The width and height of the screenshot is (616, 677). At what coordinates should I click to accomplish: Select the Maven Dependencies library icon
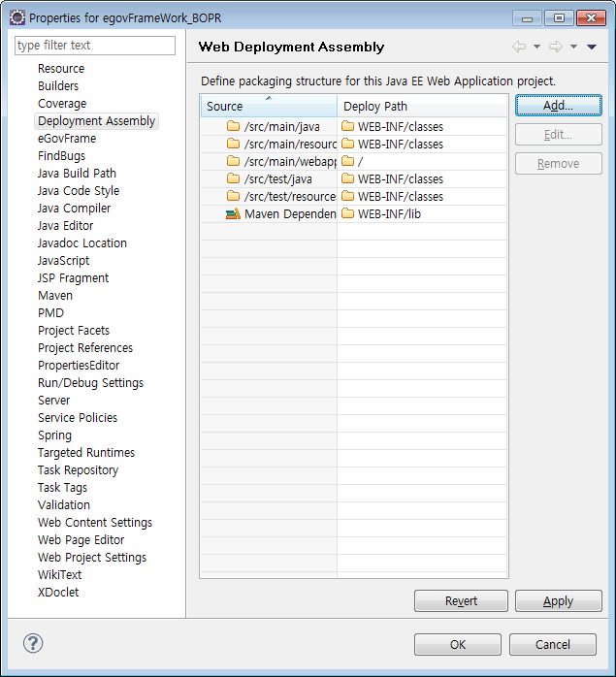tap(233, 213)
